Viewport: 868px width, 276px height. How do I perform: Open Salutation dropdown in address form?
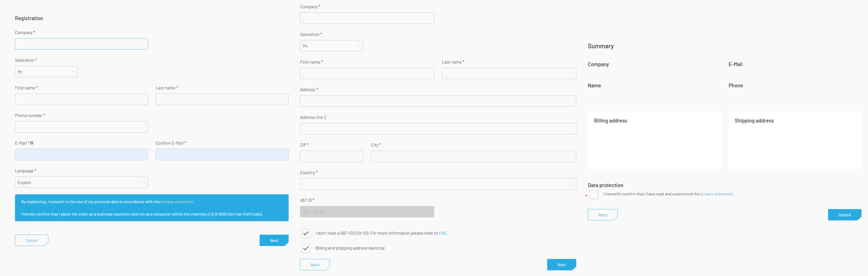[331, 46]
